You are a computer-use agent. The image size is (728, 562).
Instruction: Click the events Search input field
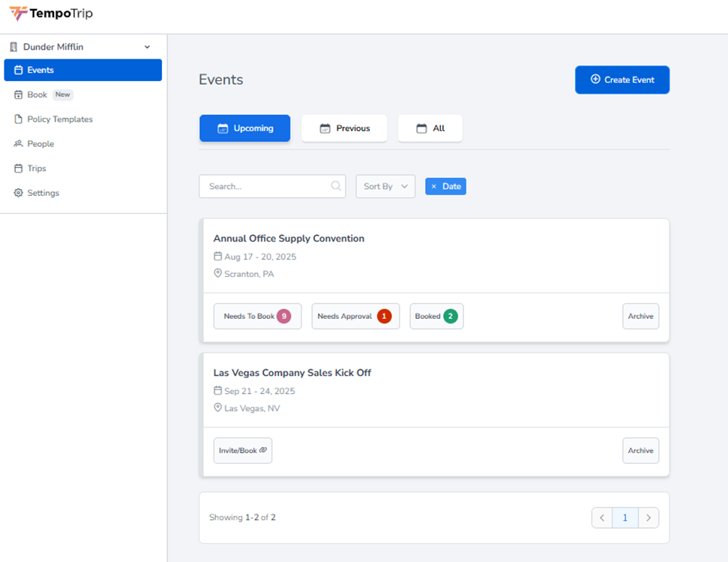pyautogui.click(x=266, y=186)
